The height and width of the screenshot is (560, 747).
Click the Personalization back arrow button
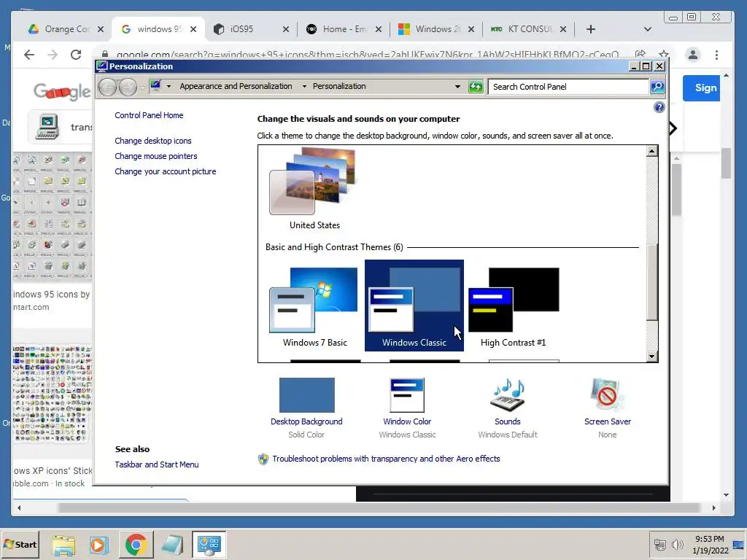point(107,87)
